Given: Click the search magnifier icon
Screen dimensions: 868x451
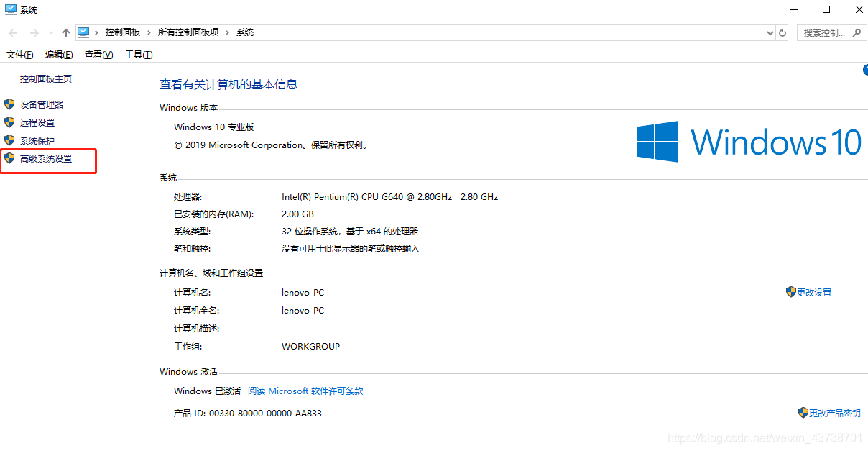Looking at the screenshot, I should point(857,33).
